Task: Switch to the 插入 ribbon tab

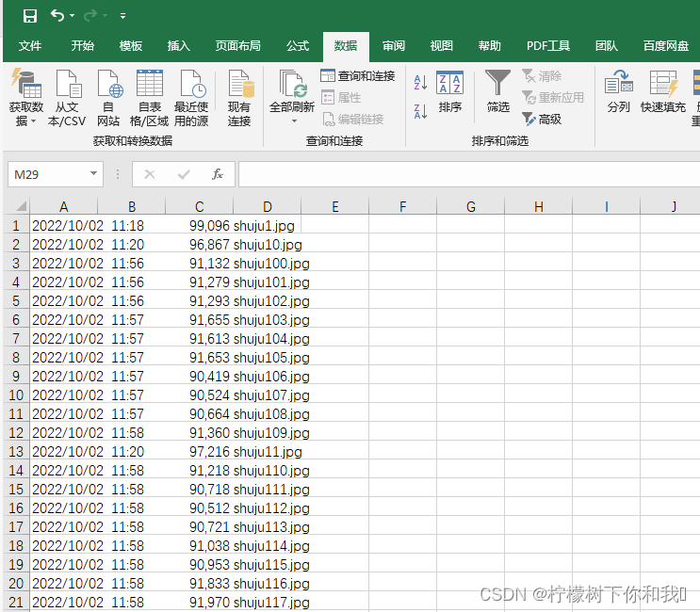Action: click(179, 46)
